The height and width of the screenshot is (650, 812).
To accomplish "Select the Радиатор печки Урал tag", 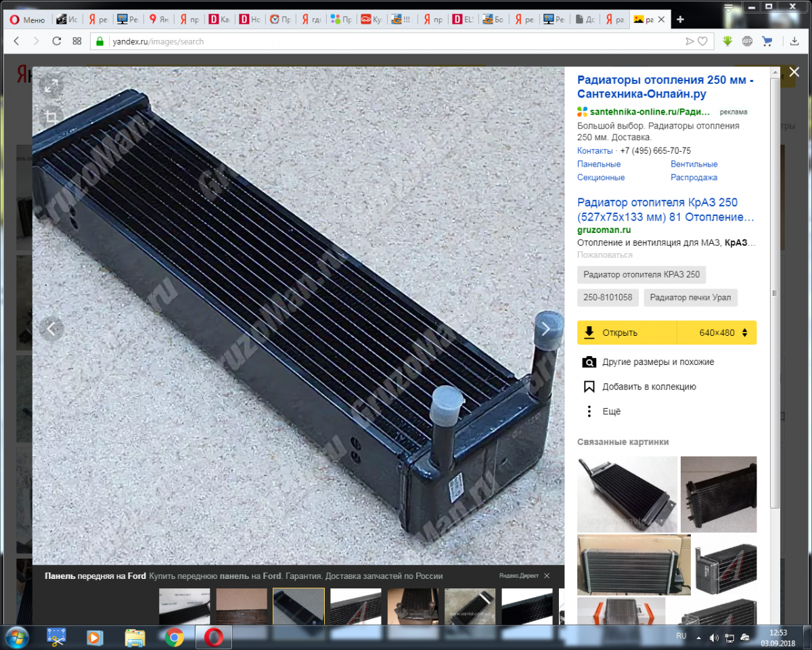I will click(x=690, y=297).
